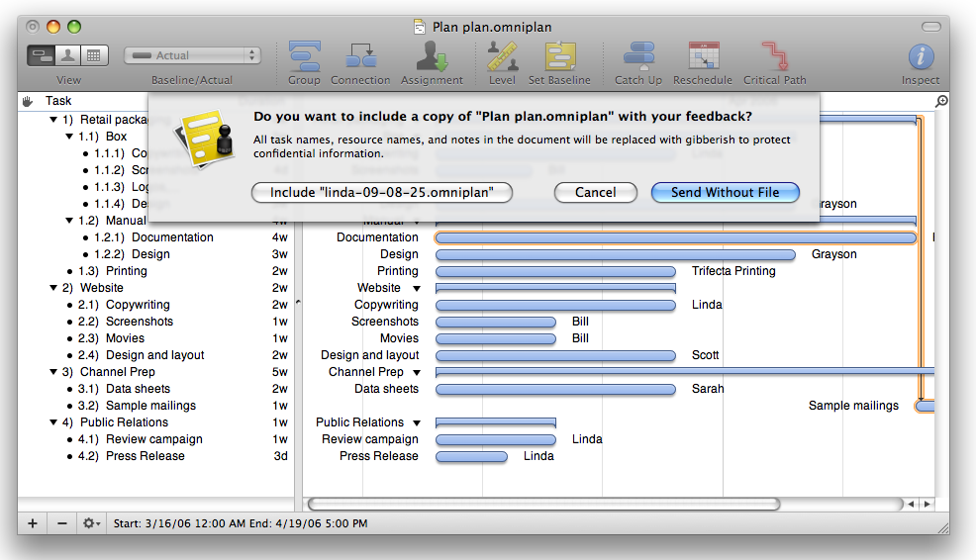Viewport: 976px width, 560px height.
Task: Click the Task column header
Action: (x=58, y=101)
